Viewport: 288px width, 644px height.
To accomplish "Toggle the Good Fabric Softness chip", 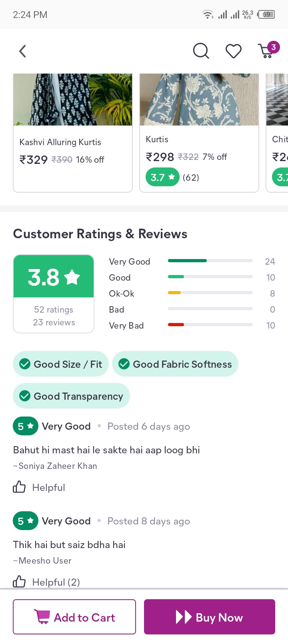I will pos(175,364).
